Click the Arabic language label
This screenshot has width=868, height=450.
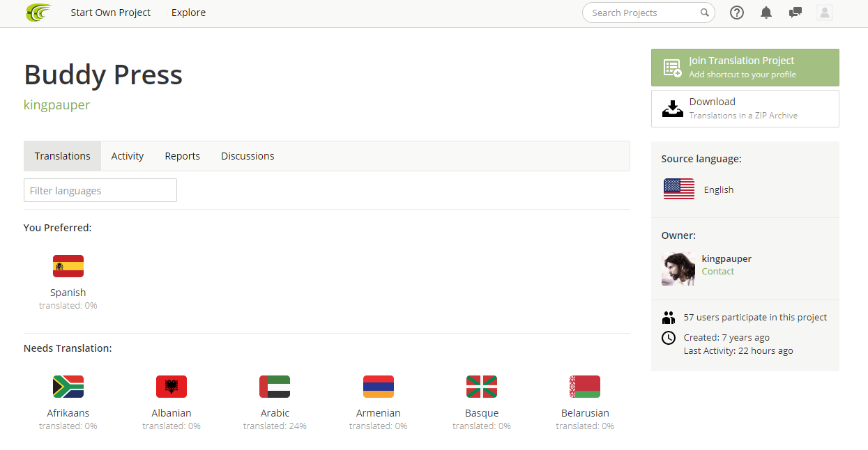[x=275, y=413]
